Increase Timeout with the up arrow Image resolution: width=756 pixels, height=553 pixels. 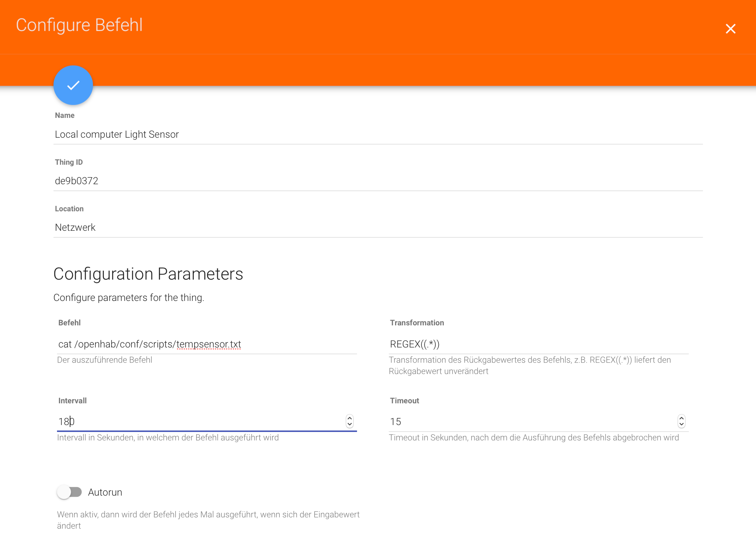click(682, 418)
